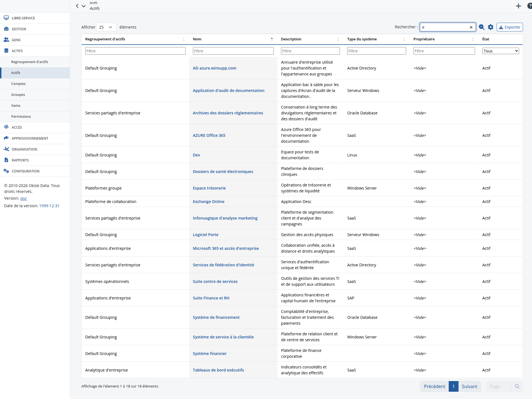The height and width of the screenshot is (399, 532).
Task: Click the doc version link
Action: 24,199
